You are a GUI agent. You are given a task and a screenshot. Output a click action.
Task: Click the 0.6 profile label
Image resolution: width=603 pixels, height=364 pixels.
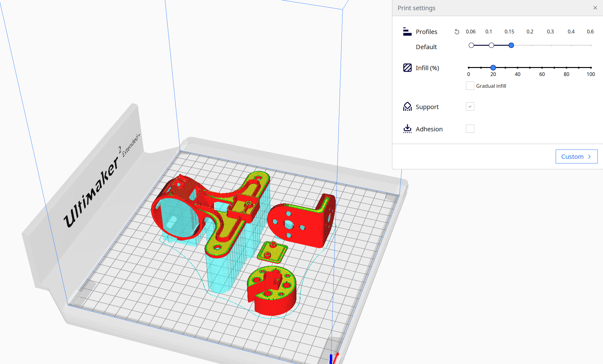tap(590, 32)
